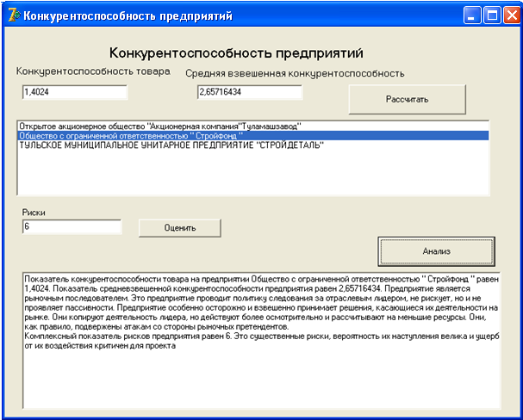
Task: Click the Оценить button
Action: (180, 228)
